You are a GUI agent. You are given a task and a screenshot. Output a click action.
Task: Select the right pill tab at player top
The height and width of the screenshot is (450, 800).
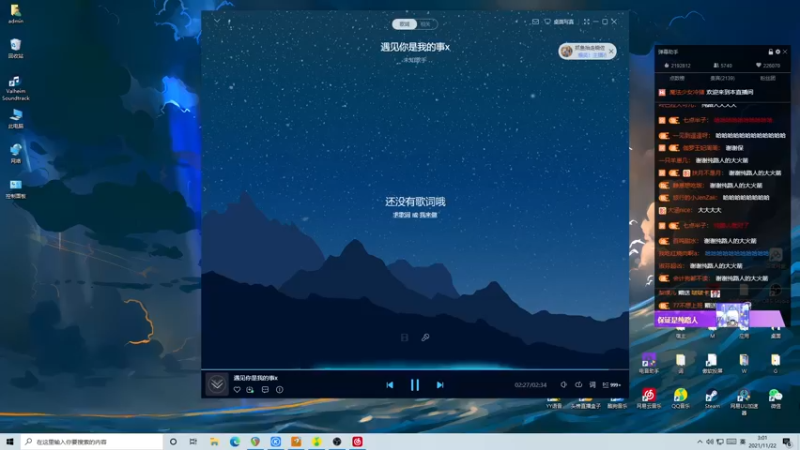(x=426, y=24)
